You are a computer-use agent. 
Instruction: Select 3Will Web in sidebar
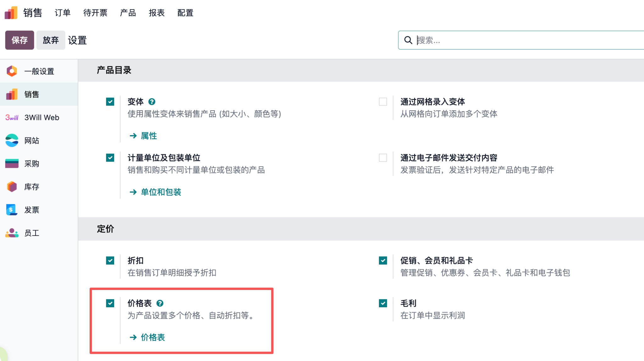click(x=39, y=118)
